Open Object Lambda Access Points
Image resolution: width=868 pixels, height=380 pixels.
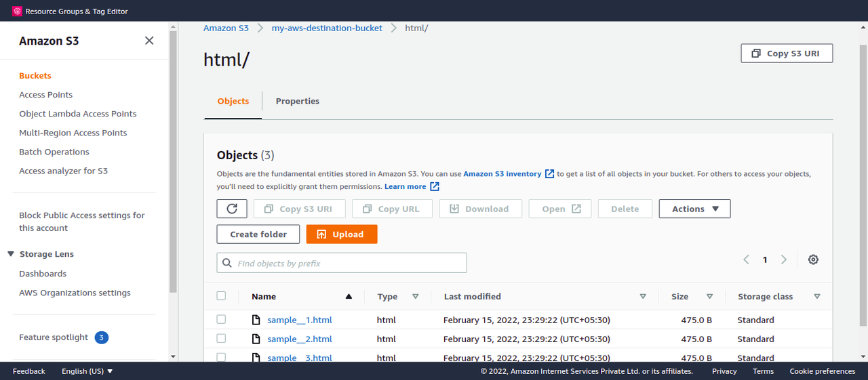coord(78,114)
